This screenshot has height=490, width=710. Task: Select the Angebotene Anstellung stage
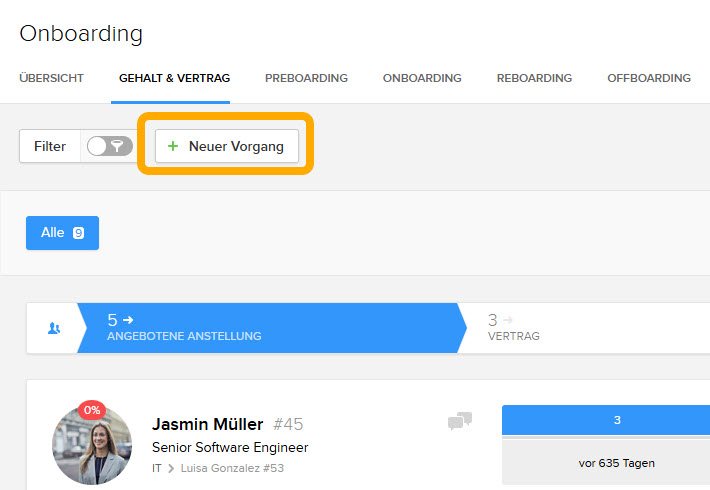tap(272, 328)
